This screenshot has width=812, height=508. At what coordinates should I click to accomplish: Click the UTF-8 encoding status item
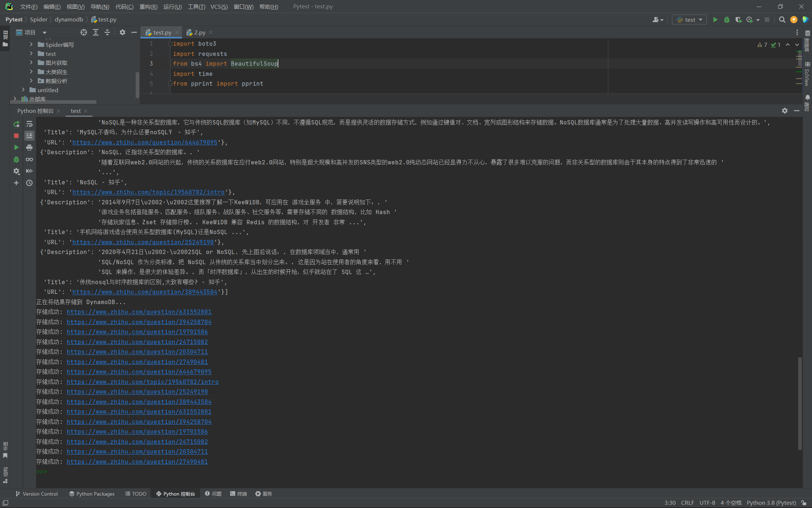pyautogui.click(x=707, y=503)
